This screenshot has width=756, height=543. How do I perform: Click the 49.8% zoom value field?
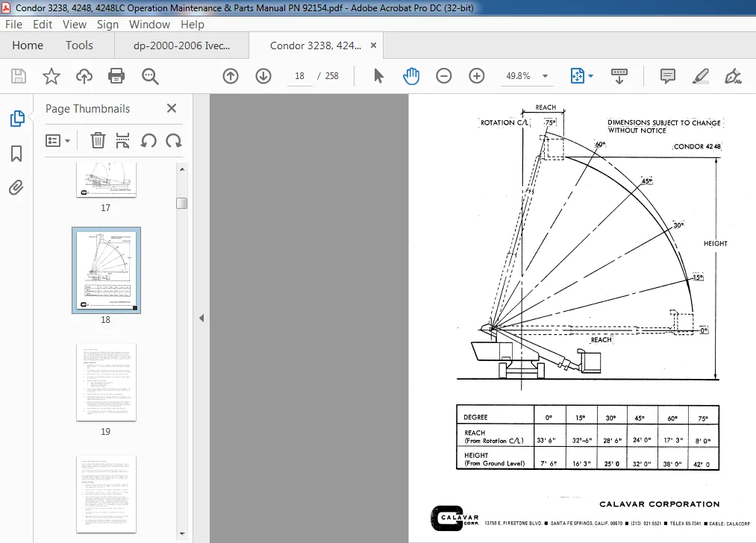point(518,76)
